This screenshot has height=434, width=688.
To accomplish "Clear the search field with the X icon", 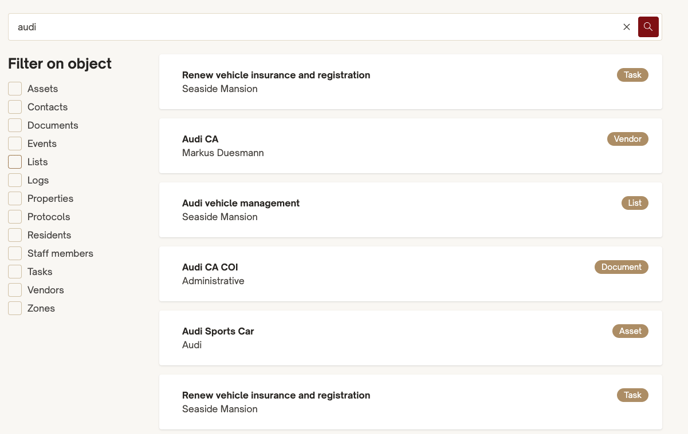I will pyautogui.click(x=627, y=27).
